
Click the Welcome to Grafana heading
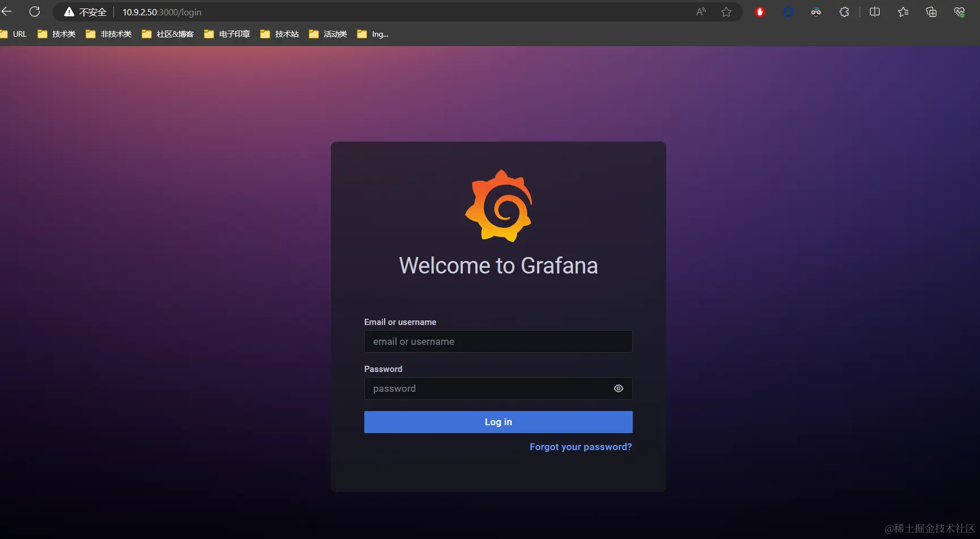498,266
